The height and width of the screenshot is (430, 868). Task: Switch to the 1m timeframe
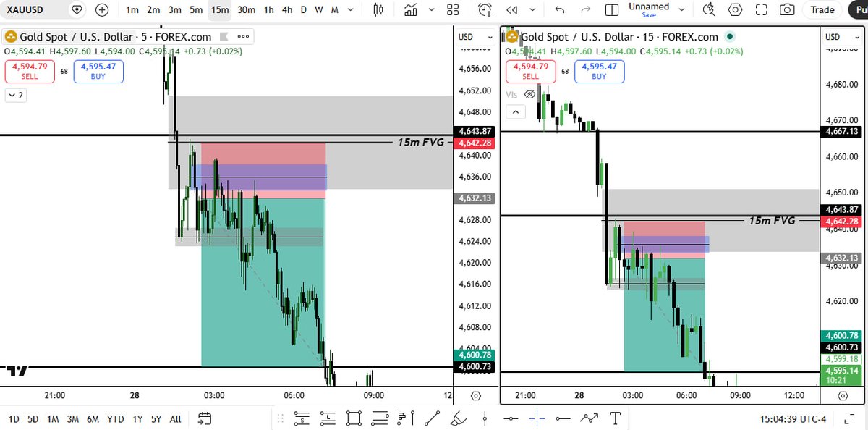pos(132,10)
